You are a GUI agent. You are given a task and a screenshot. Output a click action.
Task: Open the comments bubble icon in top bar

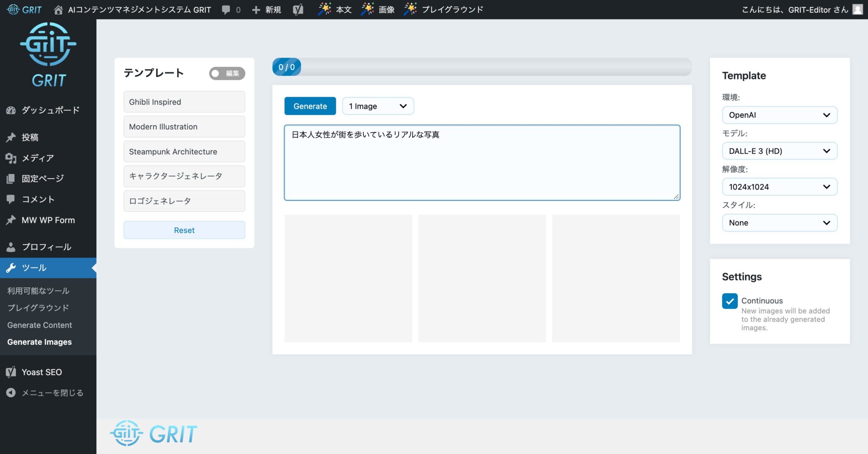(x=226, y=10)
